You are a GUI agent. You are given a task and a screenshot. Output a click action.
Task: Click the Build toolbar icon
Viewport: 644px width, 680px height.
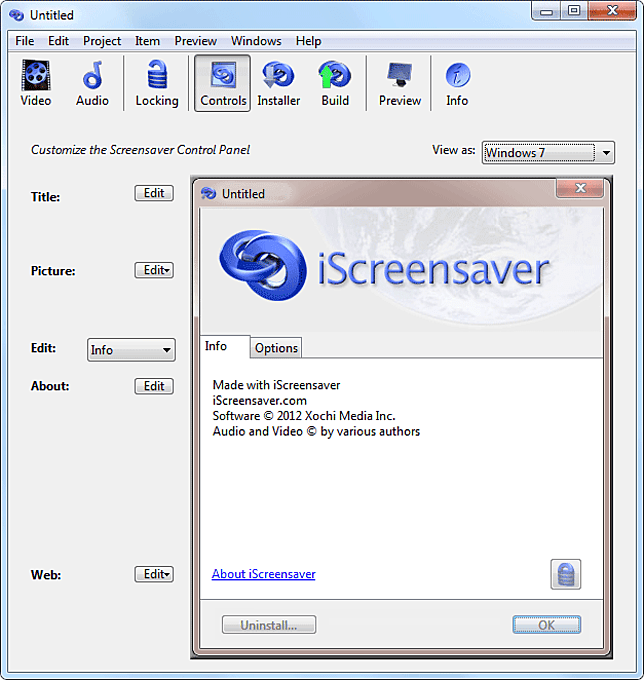click(x=335, y=83)
